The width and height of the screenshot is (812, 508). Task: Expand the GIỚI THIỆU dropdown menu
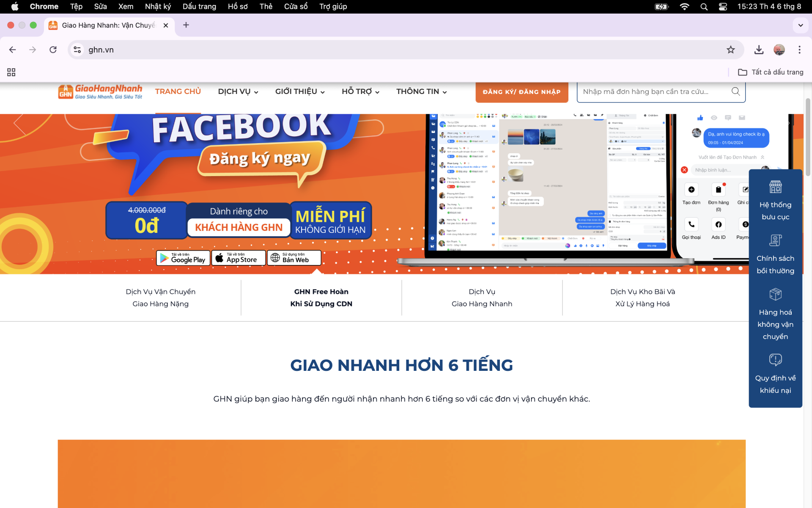pos(300,91)
